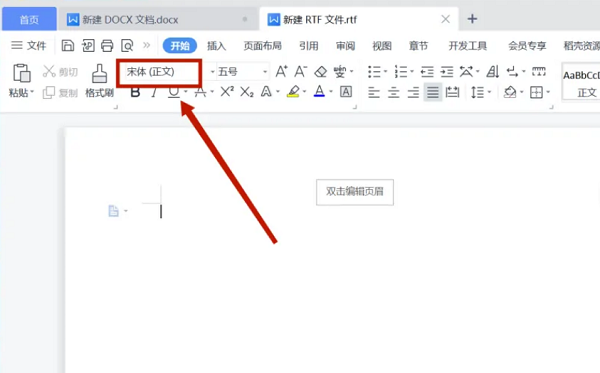
Task: Switch to the 页面布局 ribbon tab
Action: (262, 46)
